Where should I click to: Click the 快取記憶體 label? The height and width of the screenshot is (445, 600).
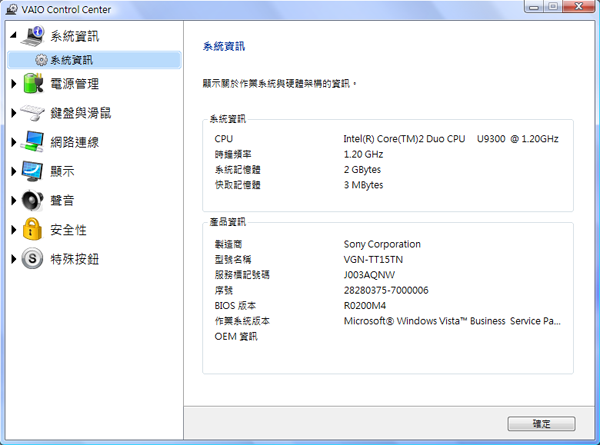(237, 185)
